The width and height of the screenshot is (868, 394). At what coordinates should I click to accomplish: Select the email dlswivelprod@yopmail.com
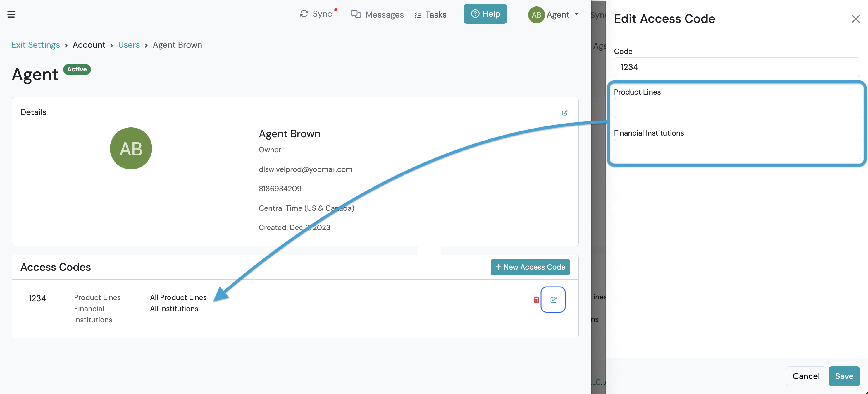[x=305, y=169]
